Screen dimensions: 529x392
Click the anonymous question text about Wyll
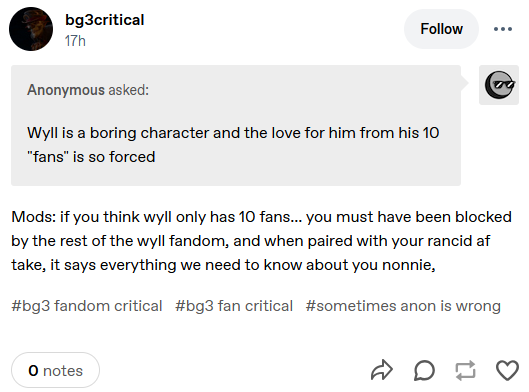[233, 145]
